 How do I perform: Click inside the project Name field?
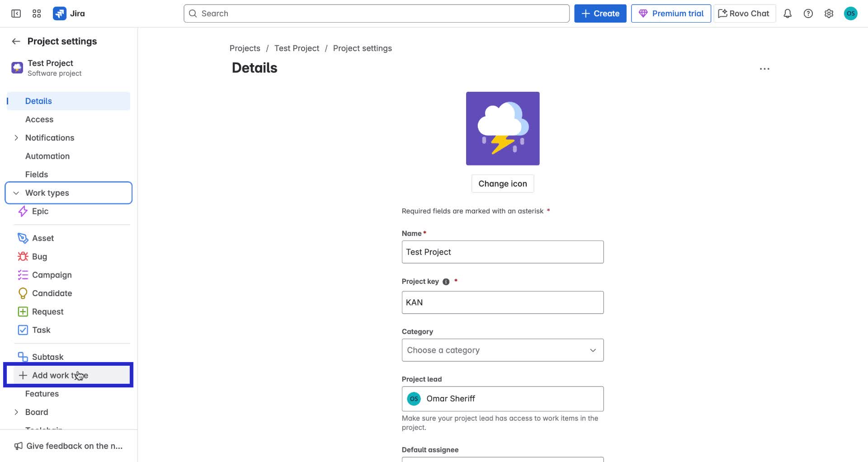(502, 252)
